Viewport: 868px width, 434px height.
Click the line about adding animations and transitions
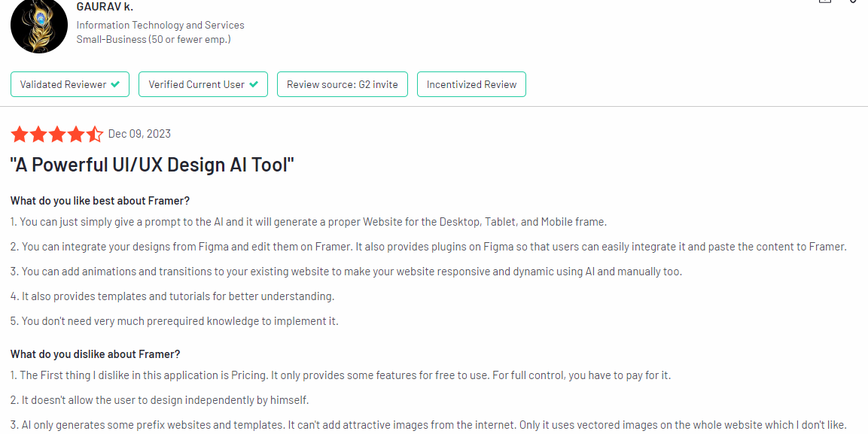click(346, 272)
